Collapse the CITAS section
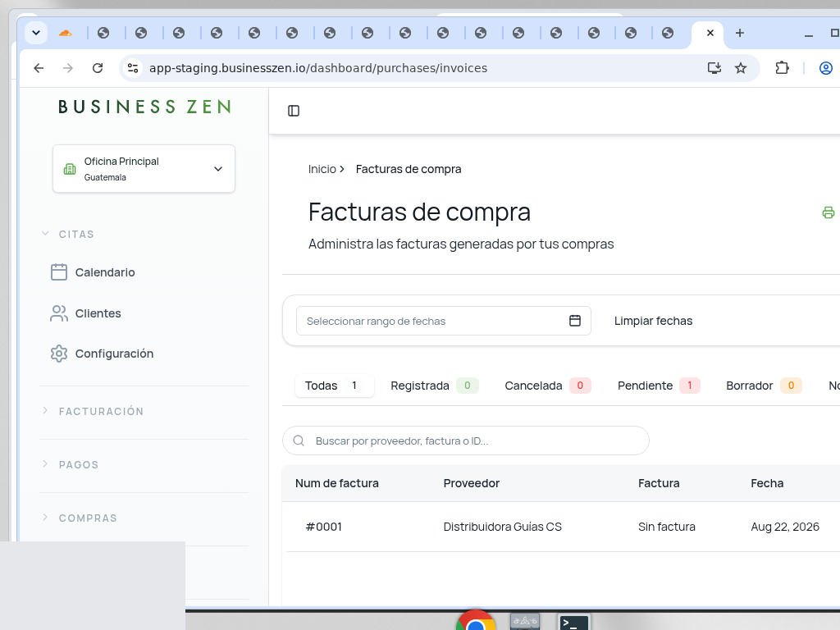Viewport: 840px width, 630px height. pyautogui.click(x=68, y=234)
